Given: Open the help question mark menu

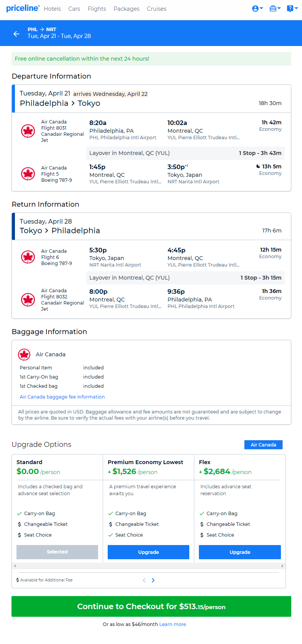Looking at the screenshot, I should (292, 8).
